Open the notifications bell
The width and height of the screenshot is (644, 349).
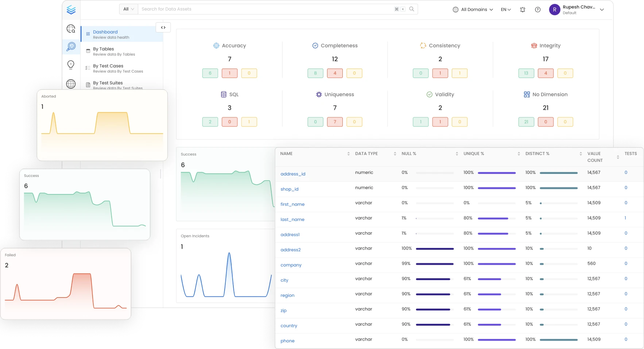523,9
